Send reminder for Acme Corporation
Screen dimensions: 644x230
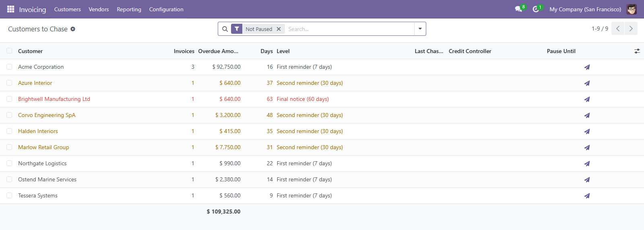[587, 67]
